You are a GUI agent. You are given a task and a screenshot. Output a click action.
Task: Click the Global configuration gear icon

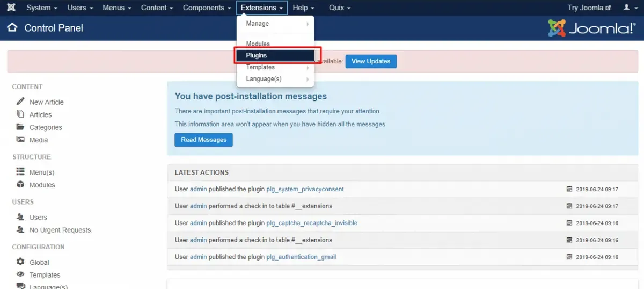[20, 262]
